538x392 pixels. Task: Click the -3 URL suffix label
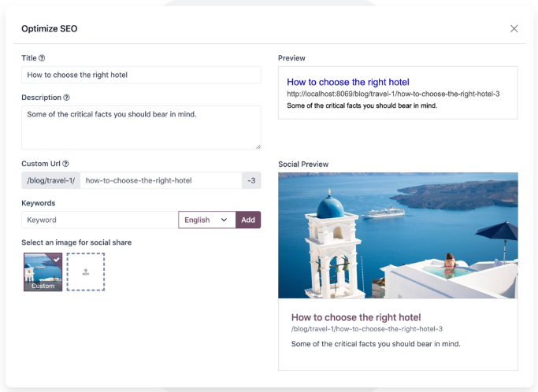pyautogui.click(x=251, y=181)
